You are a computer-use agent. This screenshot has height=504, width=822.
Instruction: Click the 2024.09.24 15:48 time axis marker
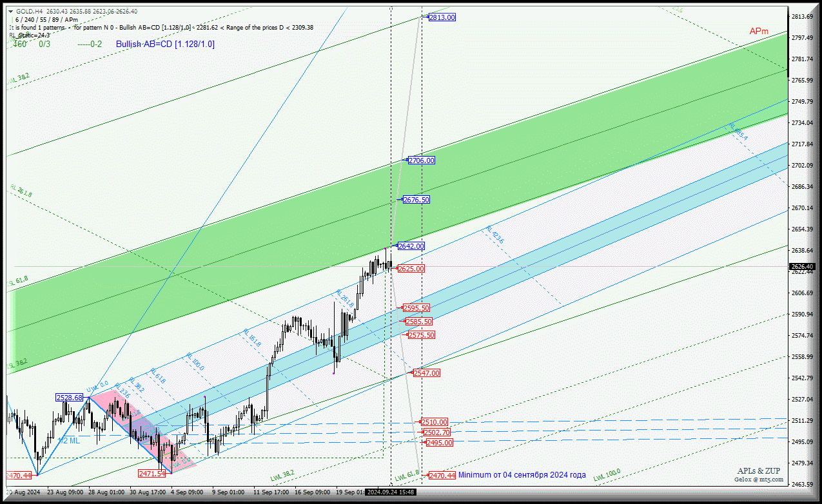point(391,492)
